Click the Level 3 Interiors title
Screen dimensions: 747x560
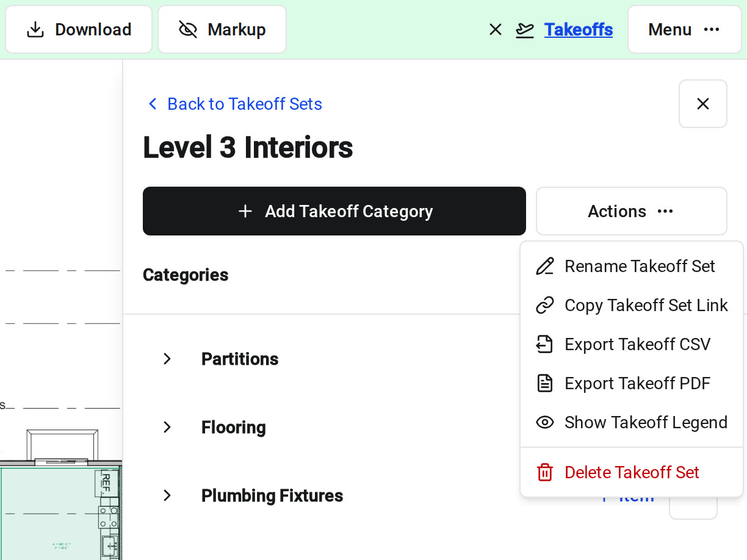tap(248, 147)
